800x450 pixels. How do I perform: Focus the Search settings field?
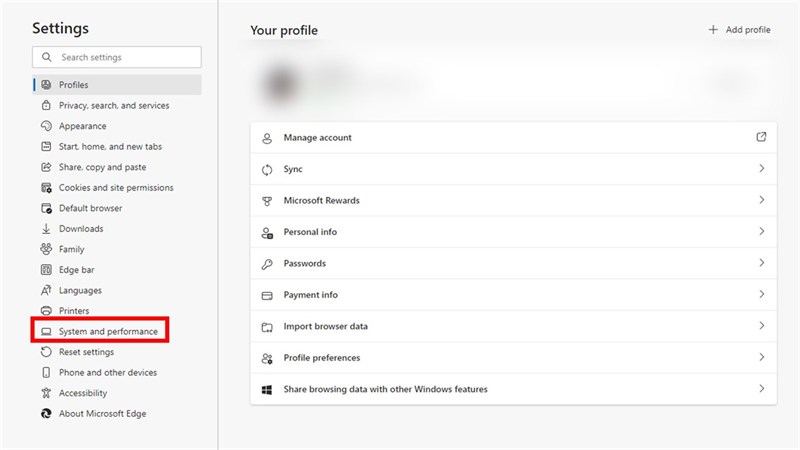(x=117, y=57)
